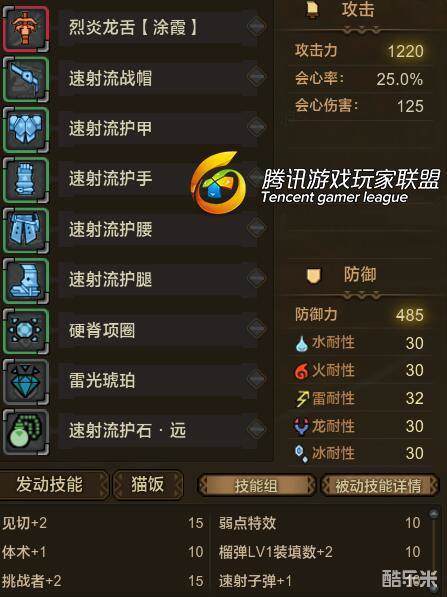Select the 速射流护甲 chest armor icon

(26, 129)
